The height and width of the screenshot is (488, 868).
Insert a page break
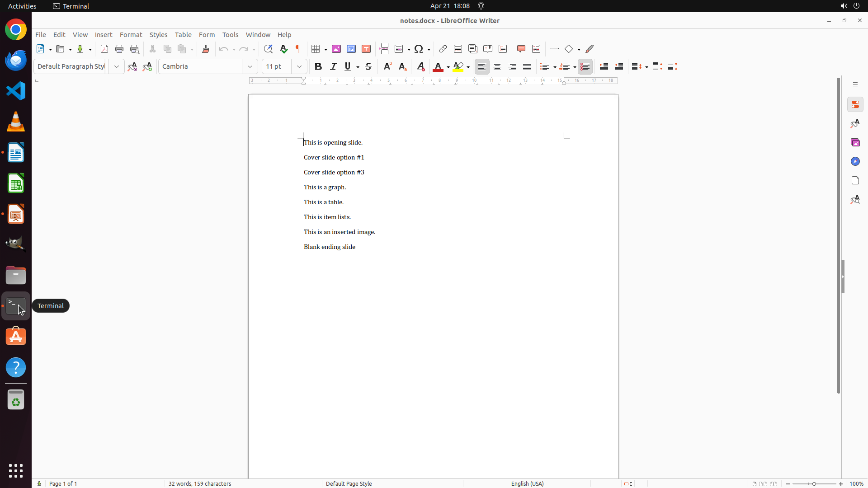coord(384,49)
